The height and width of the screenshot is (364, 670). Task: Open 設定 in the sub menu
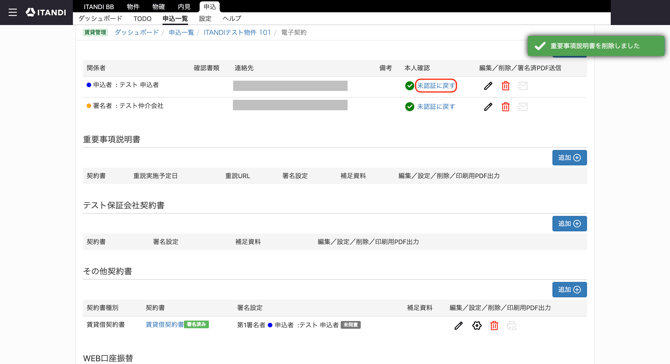point(205,18)
